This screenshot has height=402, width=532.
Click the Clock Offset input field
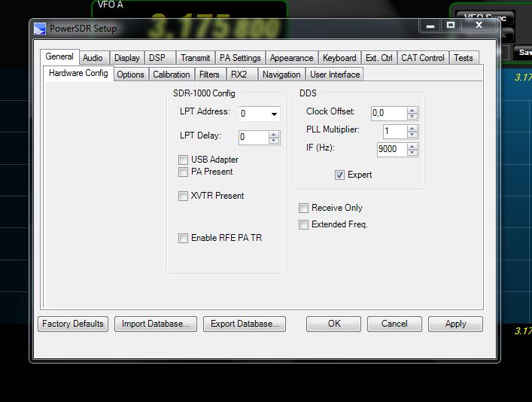pos(389,114)
